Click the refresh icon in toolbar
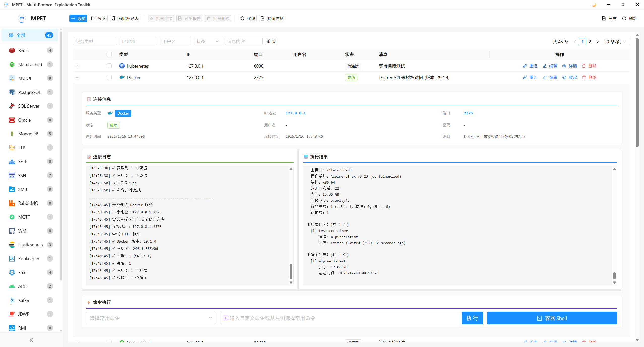644x347 pixels. (624, 18)
